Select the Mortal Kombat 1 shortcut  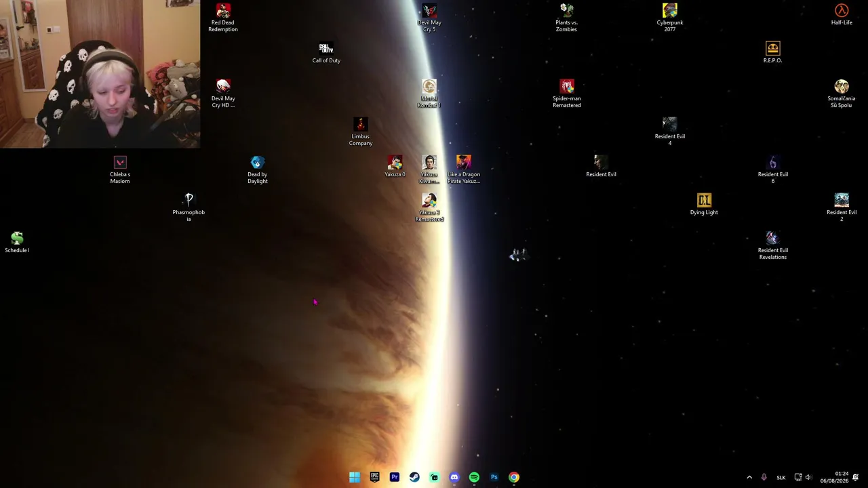click(429, 94)
